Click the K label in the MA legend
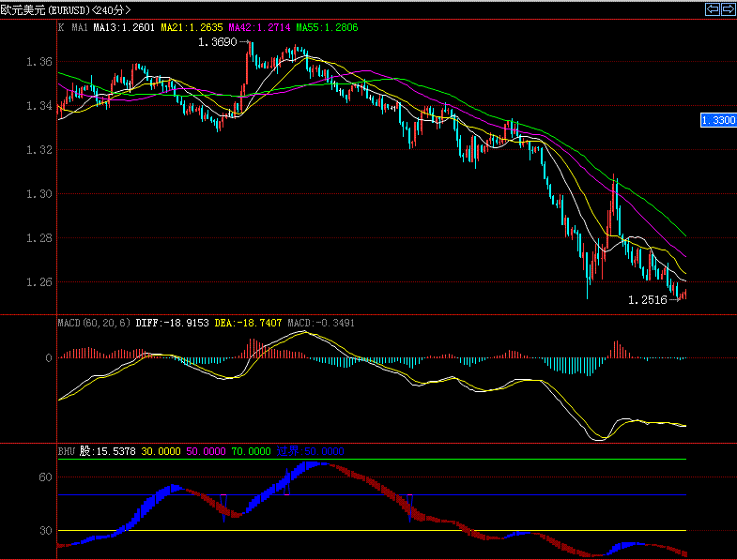 tap(61, 27)
